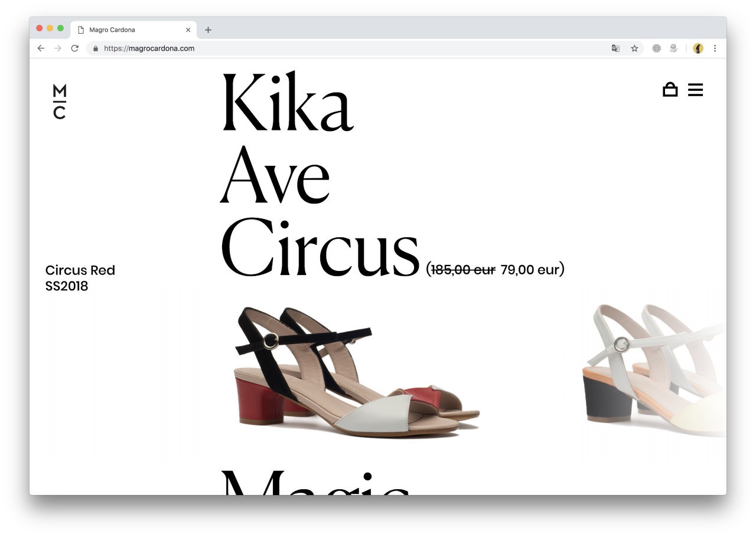Click the SS2018 season label

[67, 286]
